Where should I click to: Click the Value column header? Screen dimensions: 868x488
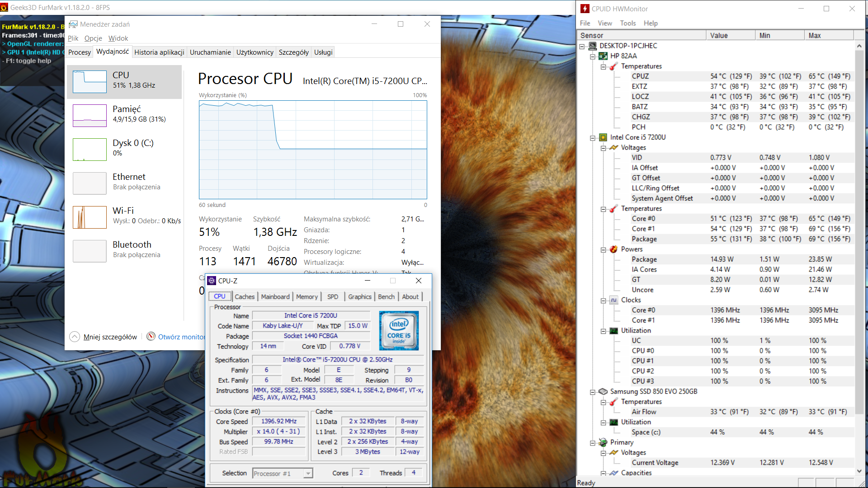pyautogui.click(x=731, y=35)
